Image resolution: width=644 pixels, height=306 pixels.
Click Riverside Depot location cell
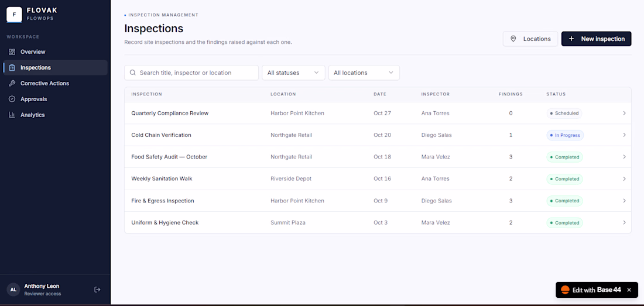[x=291, y=179]
